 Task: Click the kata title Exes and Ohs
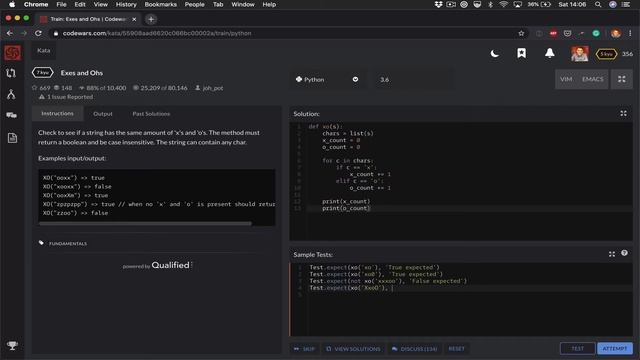click(x=82, y=73)
